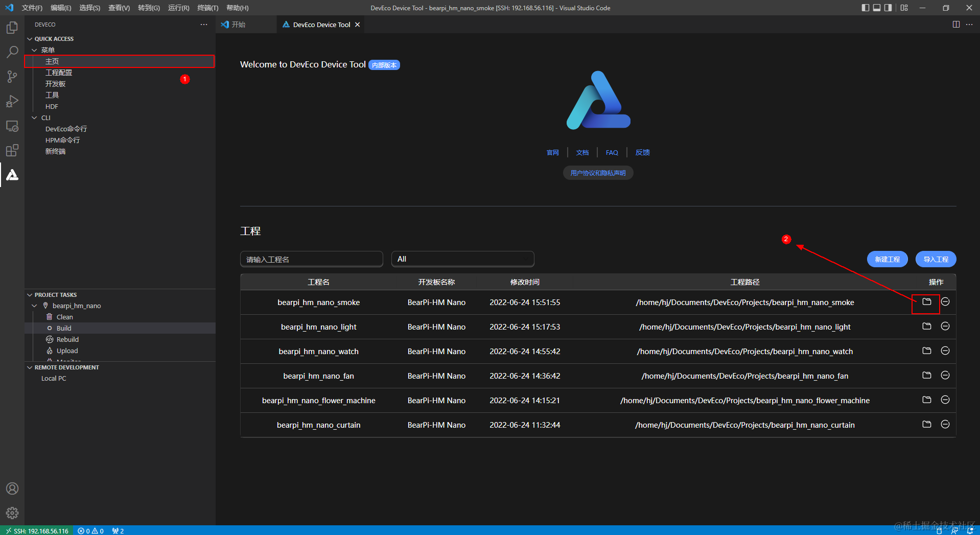The height and width of the screenshot is (535, 980).
Task: Toggle bottom panel visibility
Action: coord(877,8)
